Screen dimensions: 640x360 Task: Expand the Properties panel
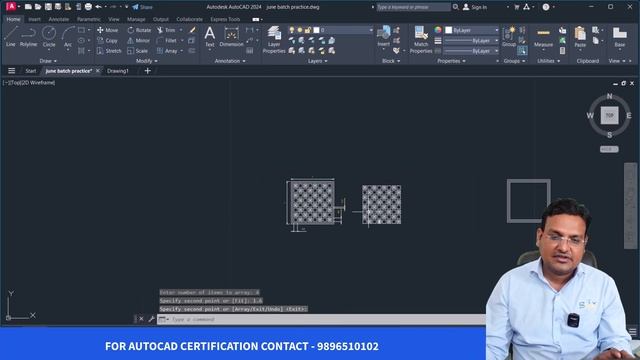[451, 61]
